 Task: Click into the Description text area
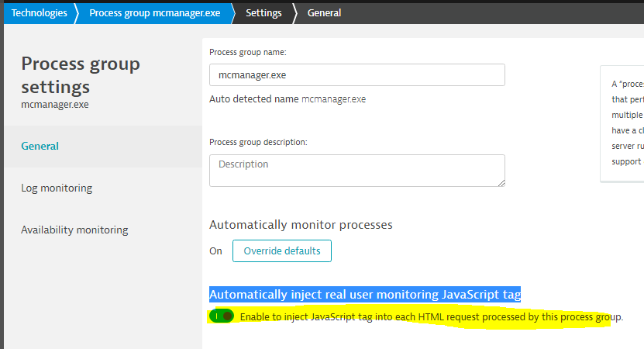point(357,170)
